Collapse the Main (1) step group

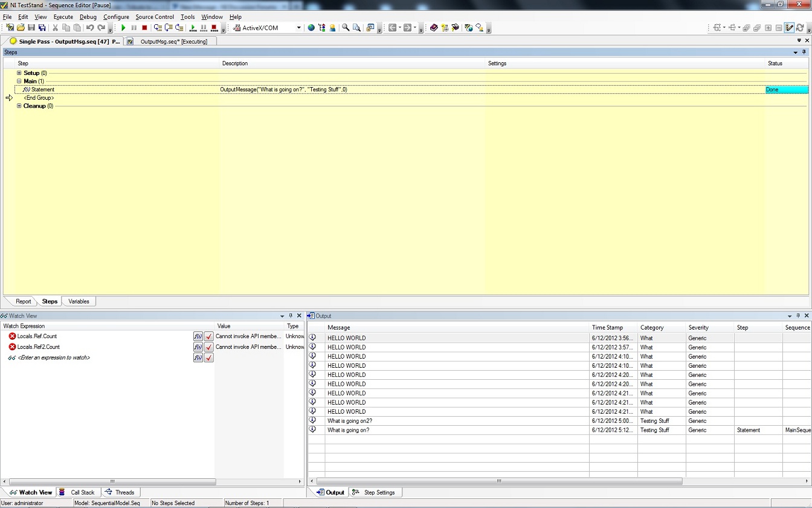click(x=19, y=81)
